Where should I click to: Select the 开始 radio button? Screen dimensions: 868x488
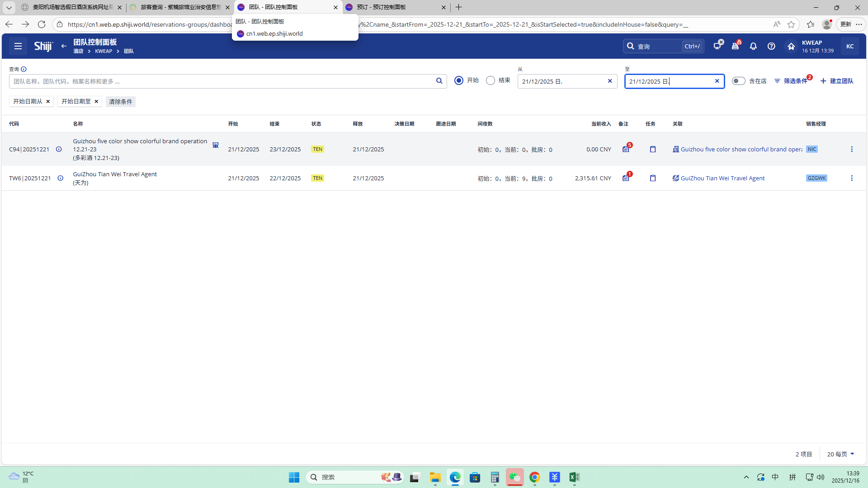click(459, 80)
